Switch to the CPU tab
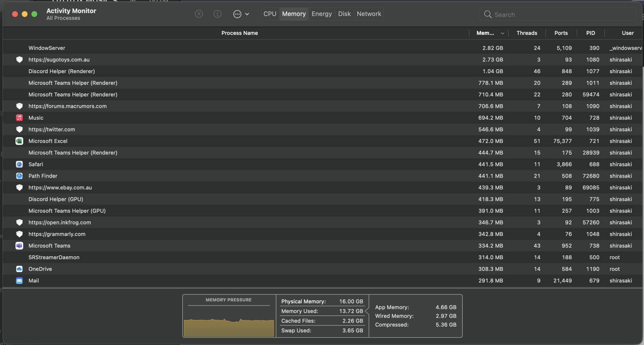Image resolution: width=644 pixels, height=345 pixels. coord(270,14)
